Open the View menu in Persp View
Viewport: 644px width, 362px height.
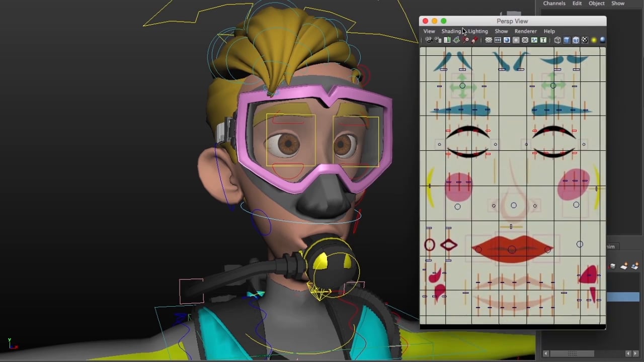pyautogui.click(x=429, y=31)
